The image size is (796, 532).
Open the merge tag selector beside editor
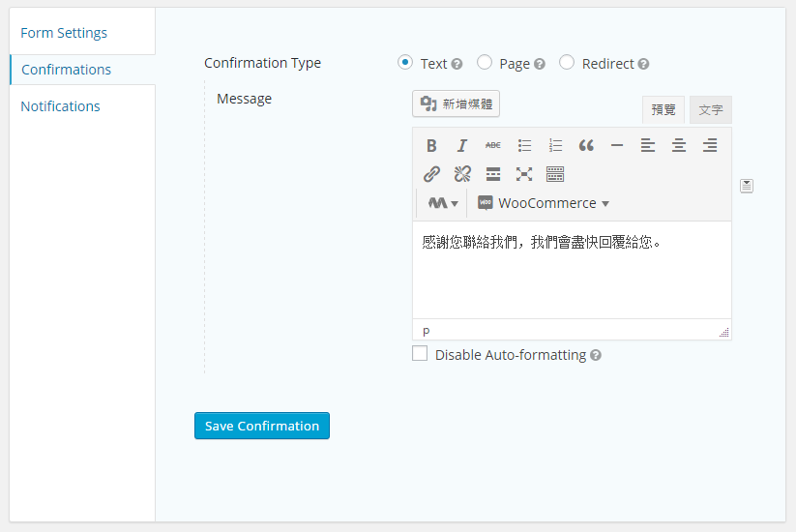pyautogui.click(x=747, y=186)
